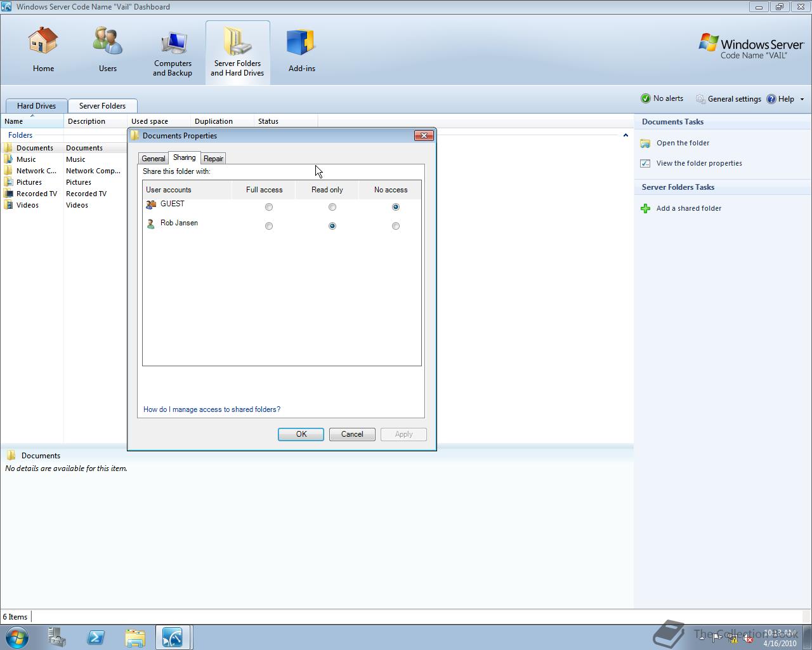
Task: Click the Documents folder icon in list
Action: click(x=8, y=147)
